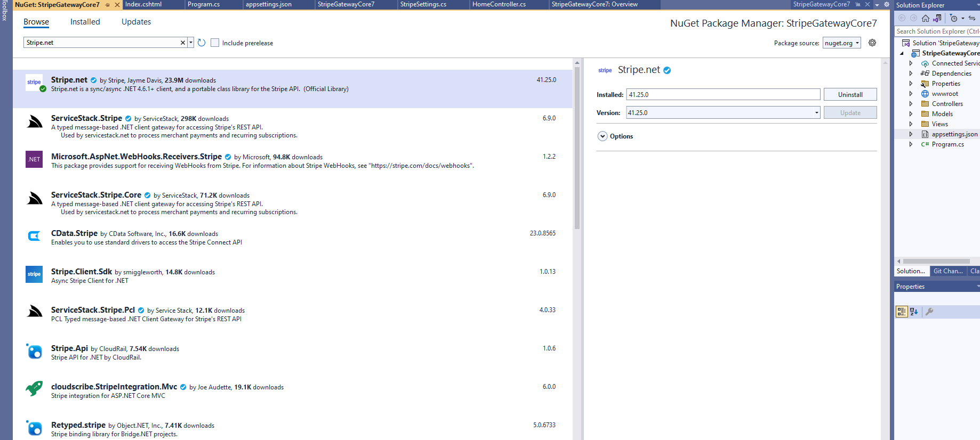
Task: Expand the Options section
Action: point(603,136)
